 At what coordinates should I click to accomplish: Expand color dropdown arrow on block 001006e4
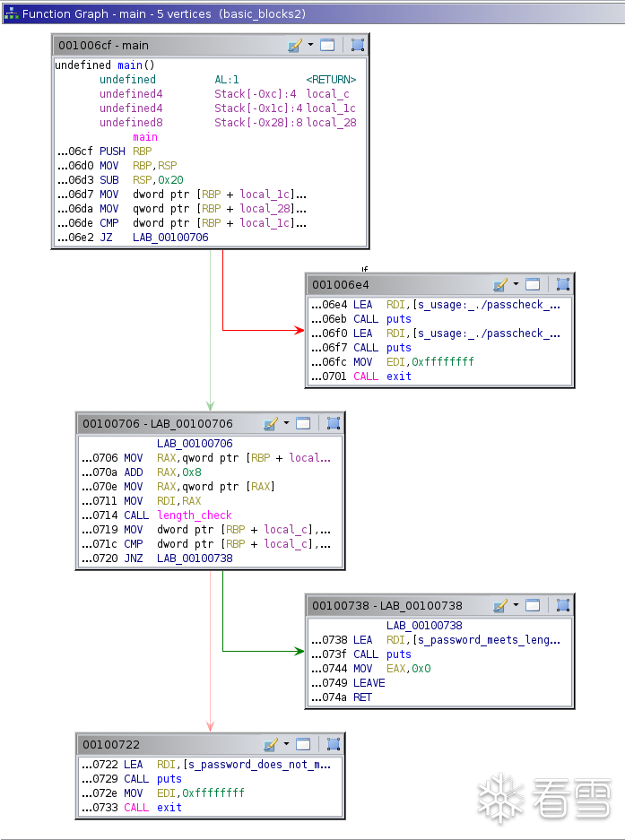(516, 284)
